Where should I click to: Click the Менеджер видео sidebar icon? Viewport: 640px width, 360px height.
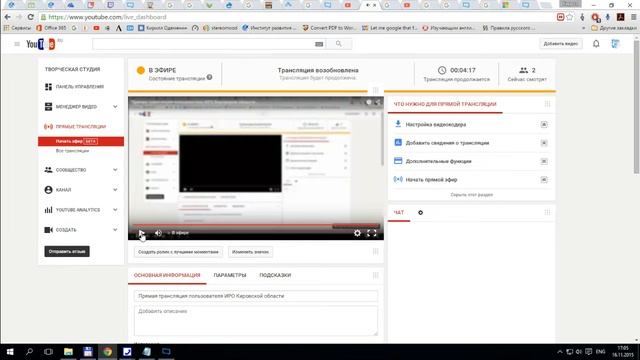48,107
